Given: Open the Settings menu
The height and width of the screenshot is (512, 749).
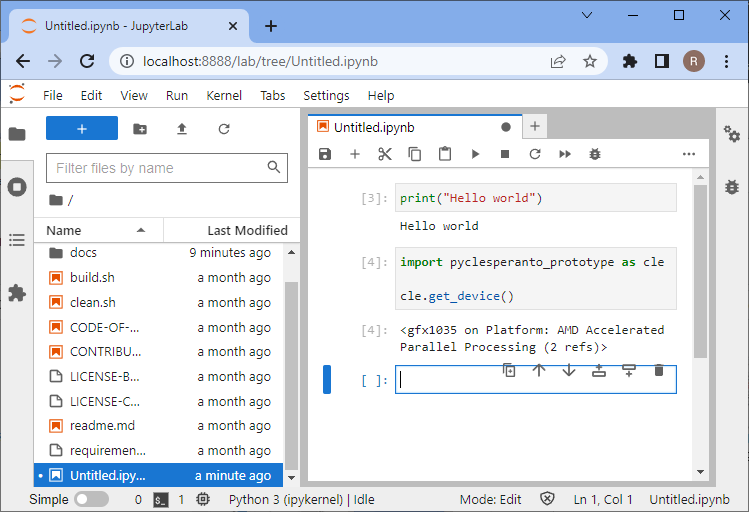Looking at the screenshot, I should point(326,95).
